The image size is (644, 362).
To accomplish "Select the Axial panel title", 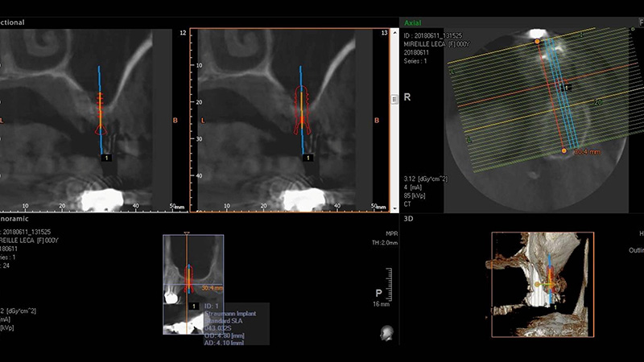I will point(413,23).
